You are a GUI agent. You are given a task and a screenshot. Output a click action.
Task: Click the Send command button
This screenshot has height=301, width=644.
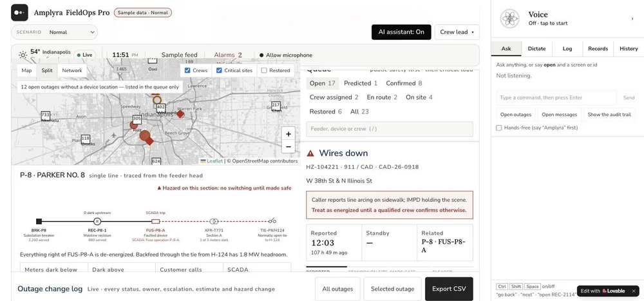pos(629,98)
